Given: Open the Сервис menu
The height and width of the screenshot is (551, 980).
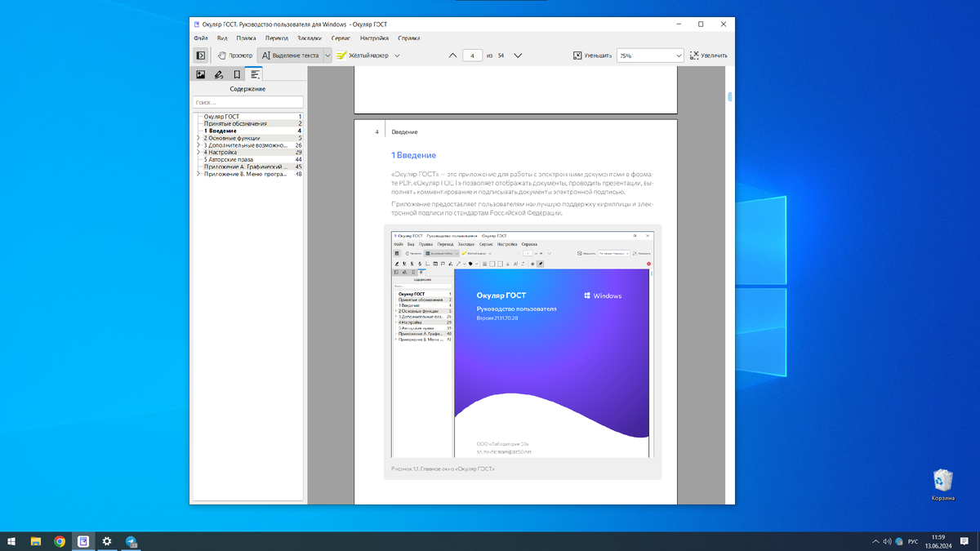Looking at the screenshot, I should click(x=341, y=38).
